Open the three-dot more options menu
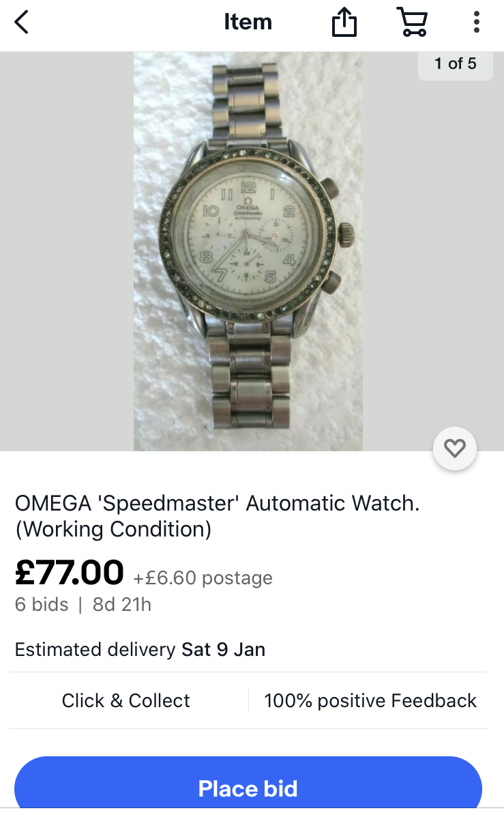The width and height of the screenshot is (504, 815). 476,23
